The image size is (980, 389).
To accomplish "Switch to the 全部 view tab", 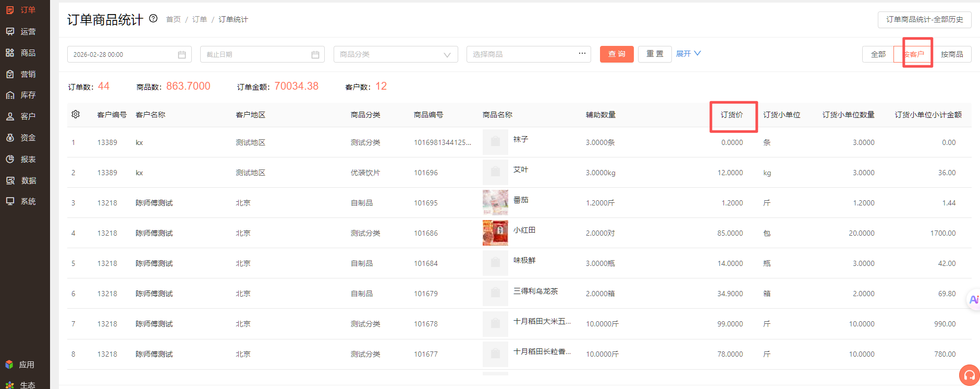I will [x=878, y=54].
